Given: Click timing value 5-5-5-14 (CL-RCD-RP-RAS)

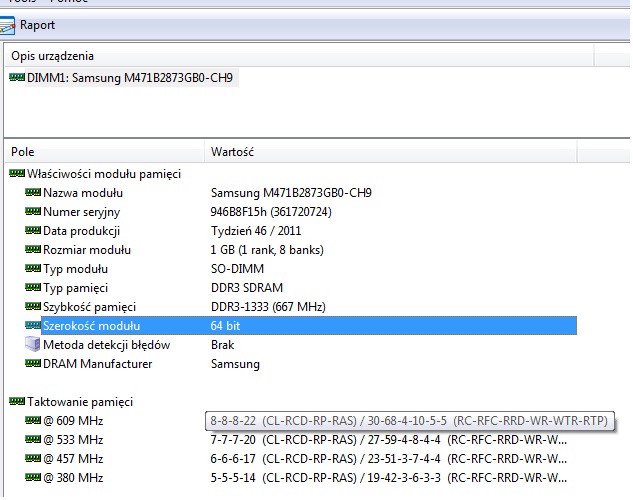Looking at the screenshot, I should (x=284, y=477).
